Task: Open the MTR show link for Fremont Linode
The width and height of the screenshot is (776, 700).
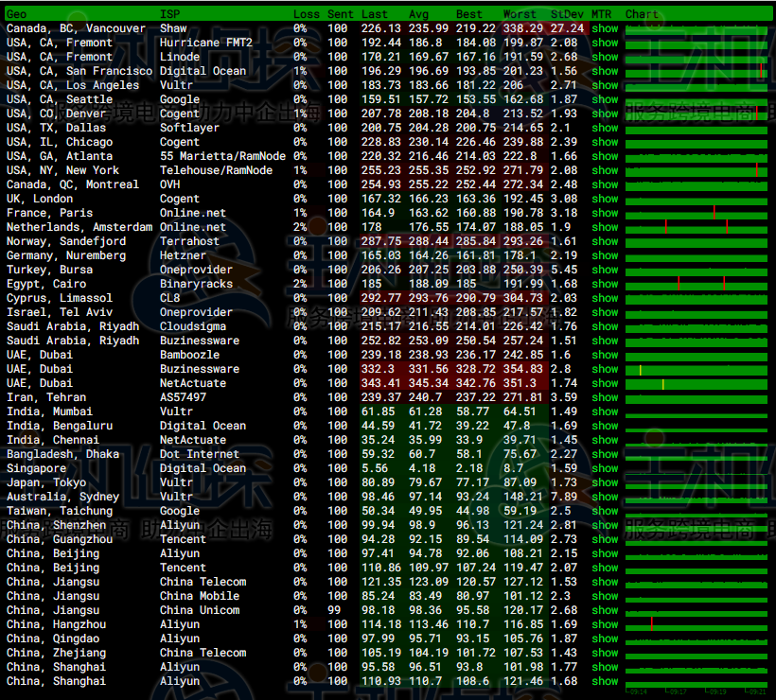Action: coord(605,57)
